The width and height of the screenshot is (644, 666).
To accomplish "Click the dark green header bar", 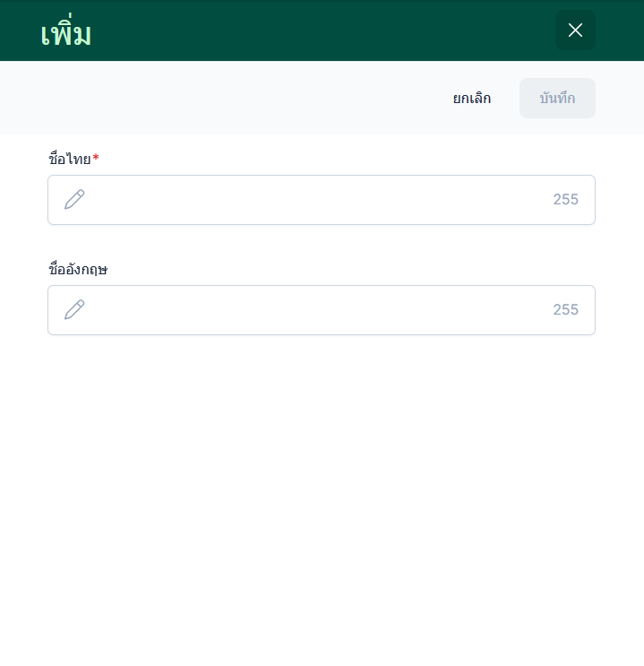I will [x=297, y=30].
